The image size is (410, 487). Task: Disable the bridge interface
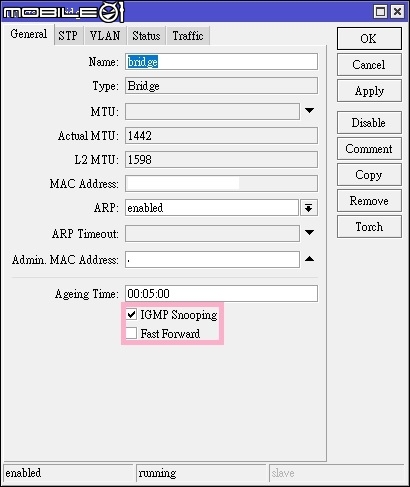[369, 123]
